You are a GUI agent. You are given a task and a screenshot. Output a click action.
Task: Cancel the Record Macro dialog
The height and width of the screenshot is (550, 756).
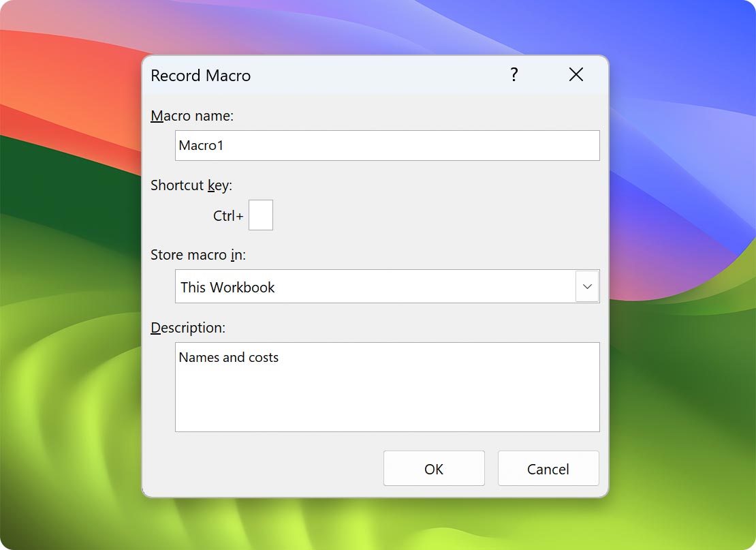coord(548,468)
